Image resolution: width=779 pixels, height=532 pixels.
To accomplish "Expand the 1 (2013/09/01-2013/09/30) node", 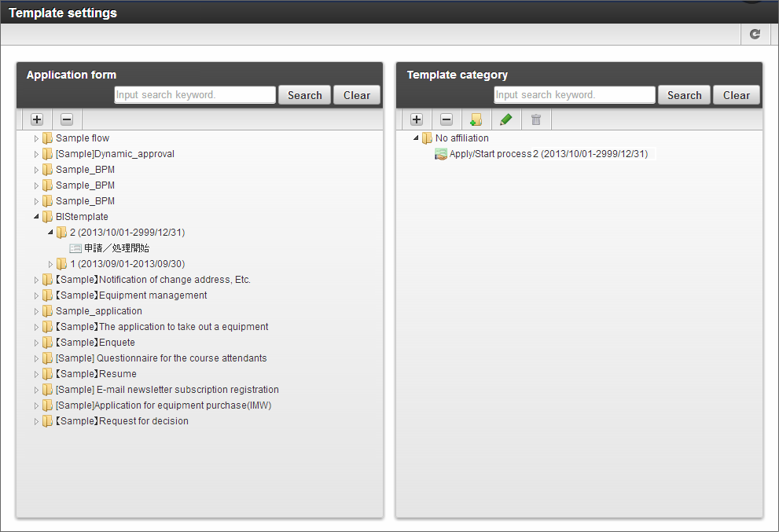I will 50,264.
